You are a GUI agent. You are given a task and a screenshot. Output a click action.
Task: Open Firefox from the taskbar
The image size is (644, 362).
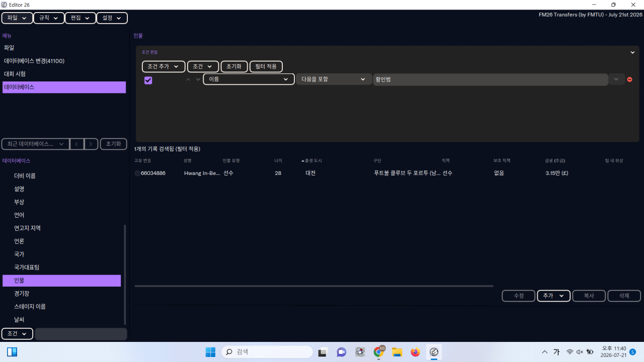pos(415,352)
